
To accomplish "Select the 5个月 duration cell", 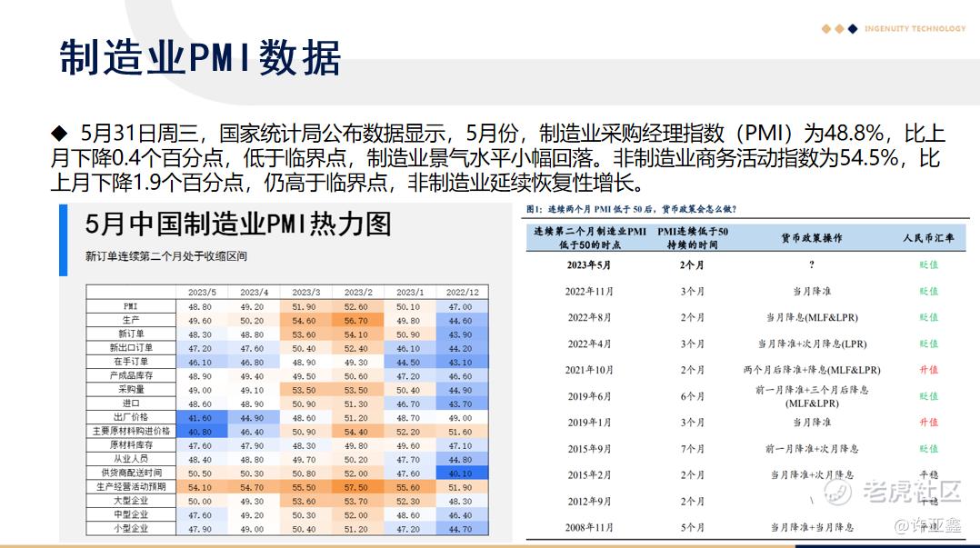I will coord(692,527).
